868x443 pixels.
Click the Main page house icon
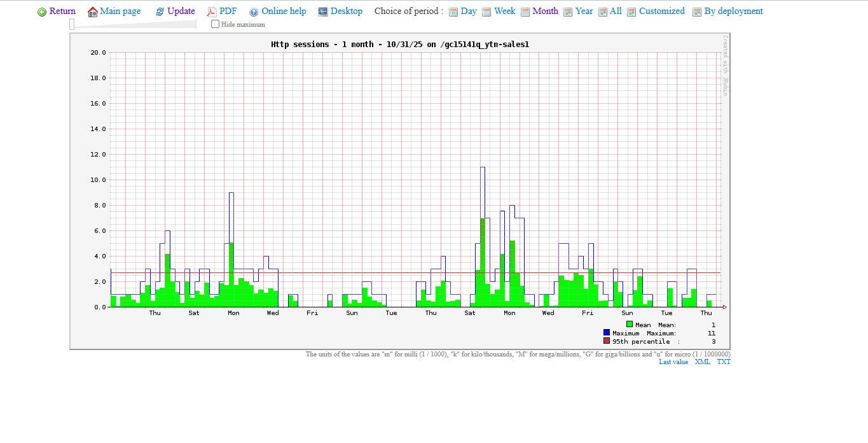93,12
